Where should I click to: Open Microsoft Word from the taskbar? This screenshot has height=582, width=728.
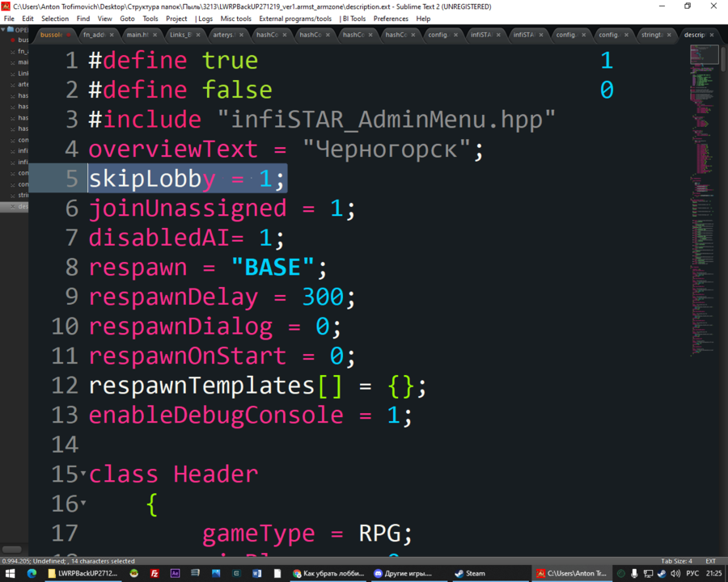[256, 574]
